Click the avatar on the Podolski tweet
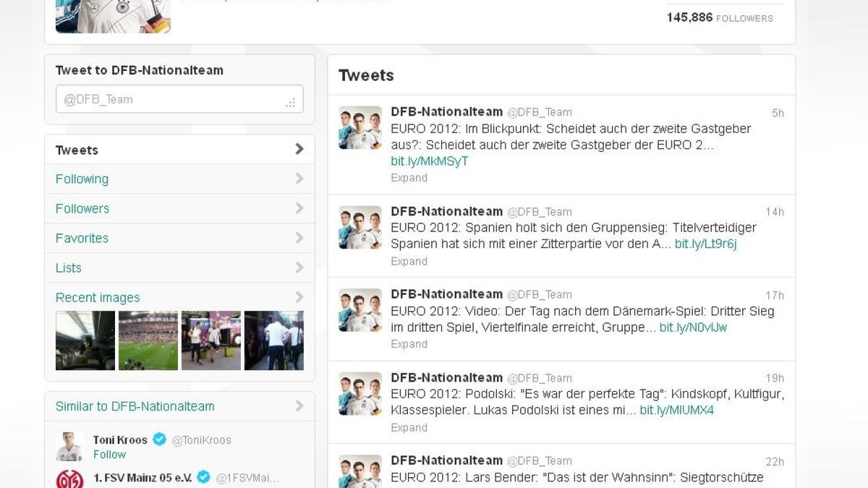The width and height of the screenshot is (868, 488). tap(359, 392)
